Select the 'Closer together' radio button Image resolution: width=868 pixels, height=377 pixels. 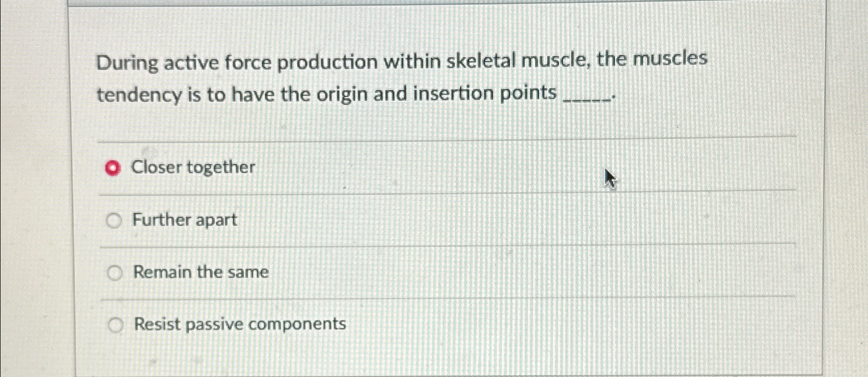click(112, 168)
